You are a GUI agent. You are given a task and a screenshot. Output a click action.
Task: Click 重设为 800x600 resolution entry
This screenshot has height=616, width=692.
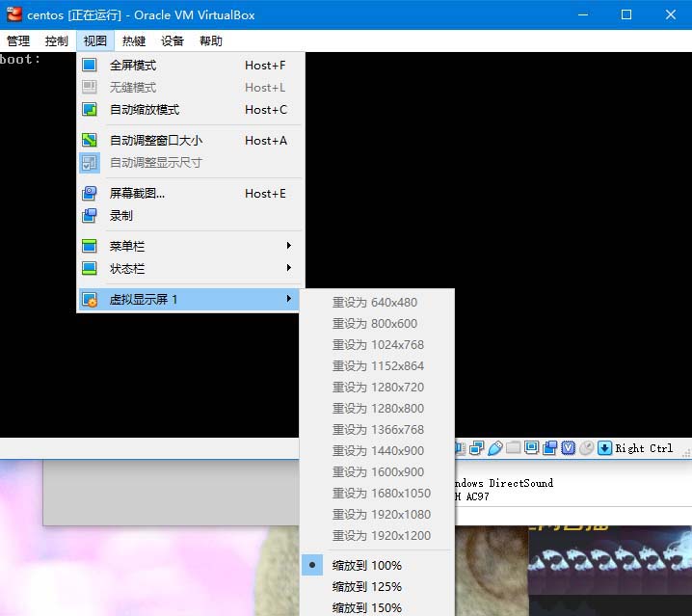(377, 323)
